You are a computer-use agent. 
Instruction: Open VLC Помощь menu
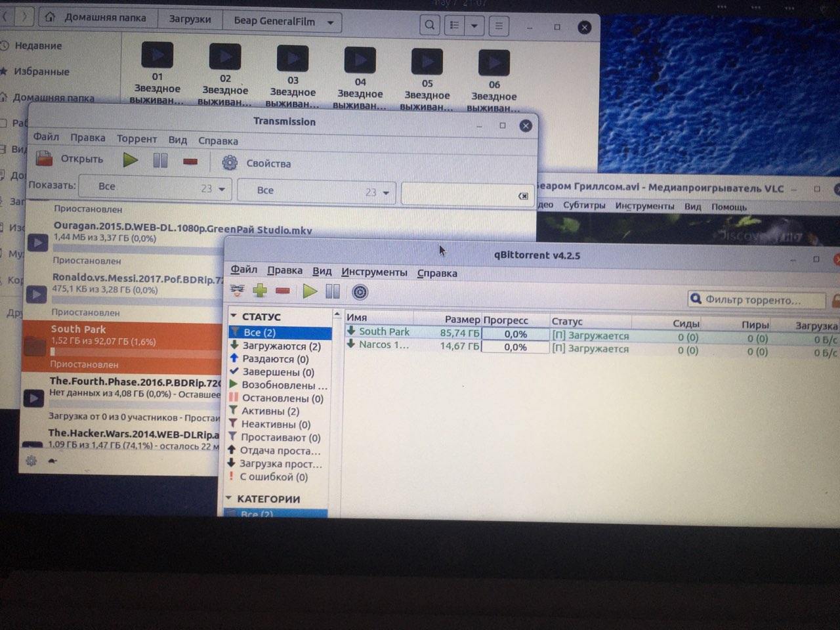point(729,207)
